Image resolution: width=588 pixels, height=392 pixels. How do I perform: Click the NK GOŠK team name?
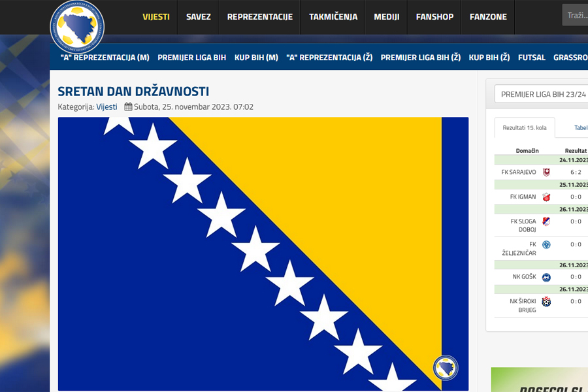(524, 277)
